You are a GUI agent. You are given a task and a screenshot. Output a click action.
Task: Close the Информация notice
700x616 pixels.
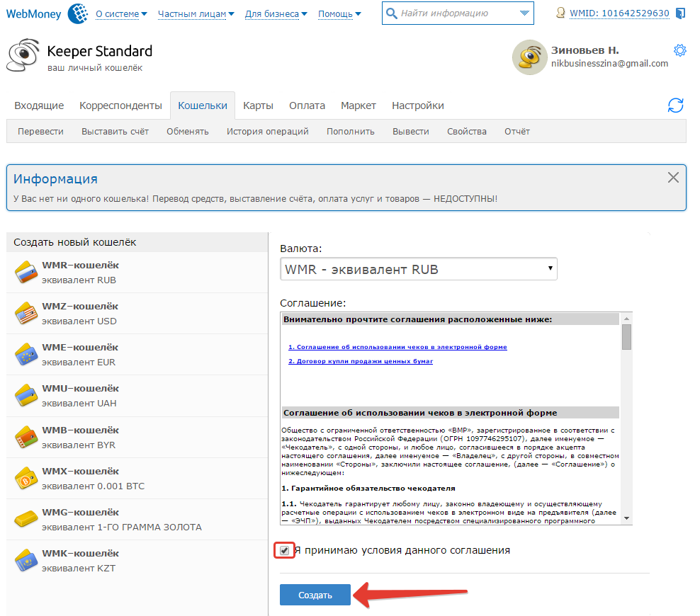coord(673,178)
